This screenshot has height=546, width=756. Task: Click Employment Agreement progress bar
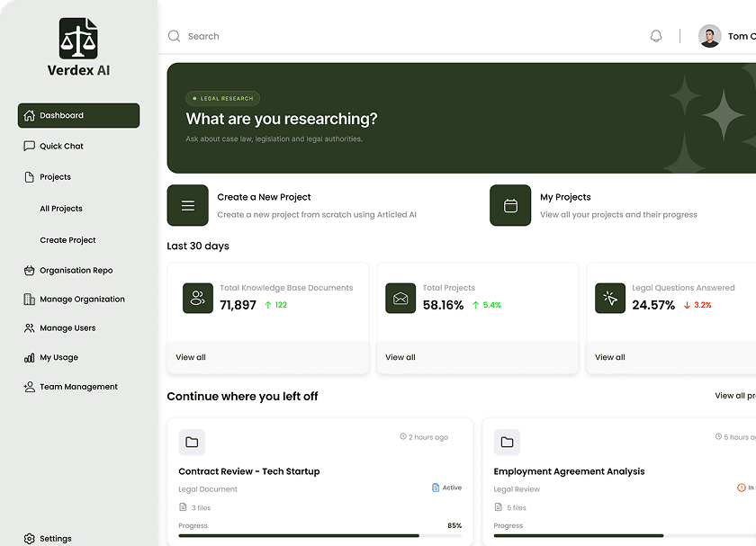click(x=625, y=535)
